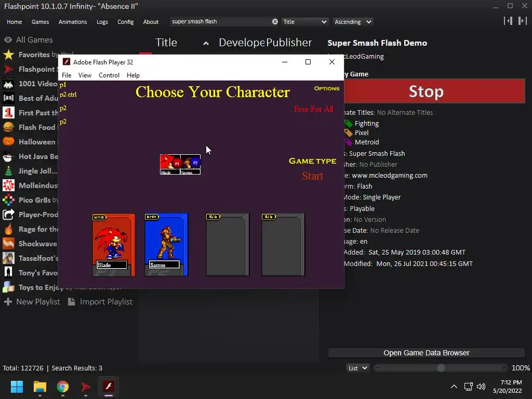Image resolution: width=532 pixels, height=399 pixels.
Task: Open Windows Start menu on taskbar
Action: [17, 387]
